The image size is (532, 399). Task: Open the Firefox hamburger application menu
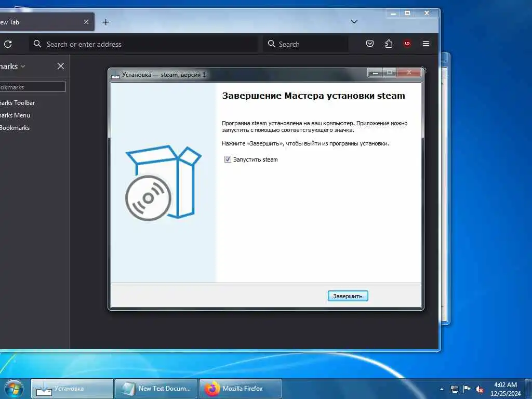tap(426, 44)
